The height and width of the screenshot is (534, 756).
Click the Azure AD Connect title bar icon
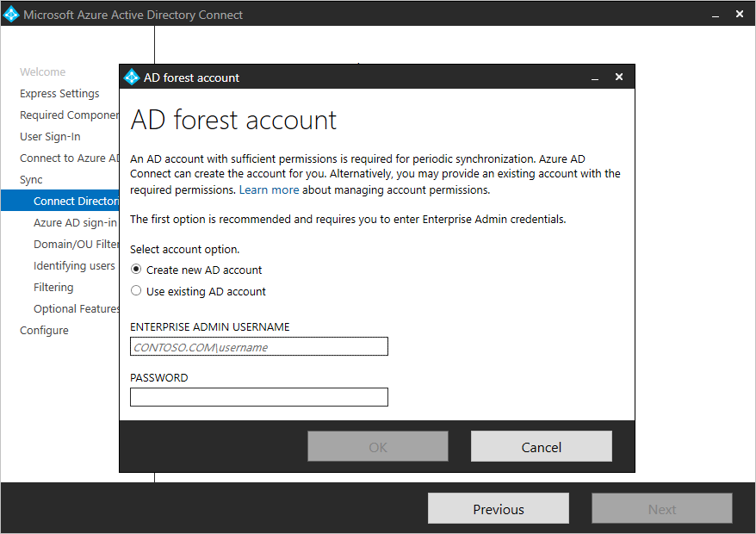[12, 14]
